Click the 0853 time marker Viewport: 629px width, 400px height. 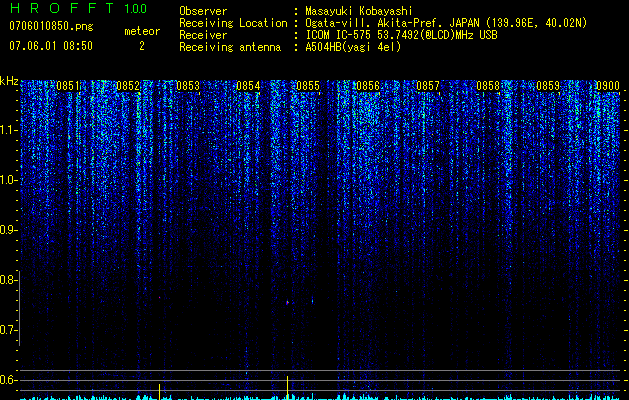[x=188, y=86]
